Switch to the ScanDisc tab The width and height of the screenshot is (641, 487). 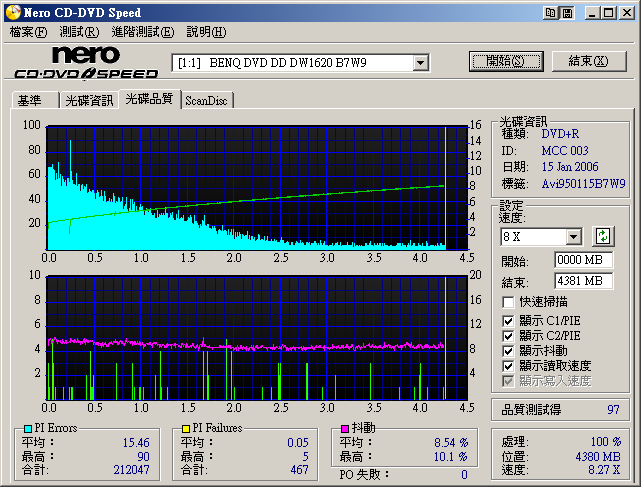pyautogui.click(x=206, y=101)
